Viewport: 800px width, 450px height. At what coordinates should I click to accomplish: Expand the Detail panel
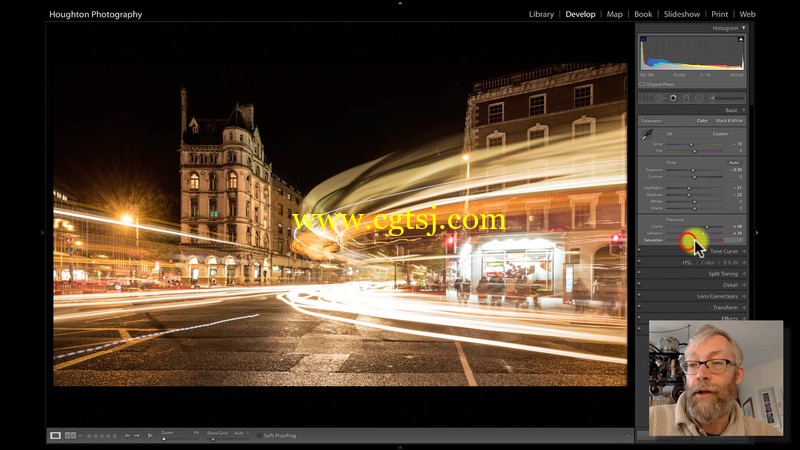744,285
